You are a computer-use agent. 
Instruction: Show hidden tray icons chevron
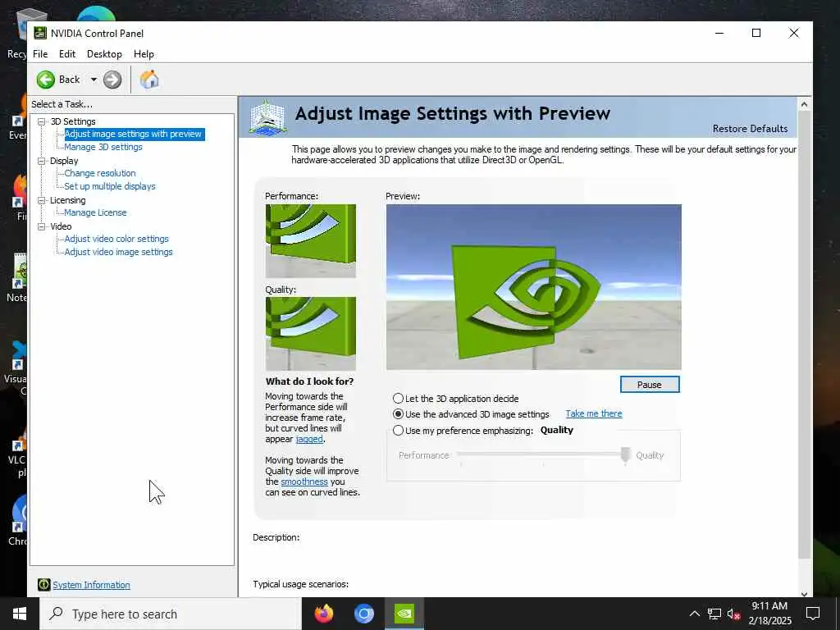click(x=694, y=614)
